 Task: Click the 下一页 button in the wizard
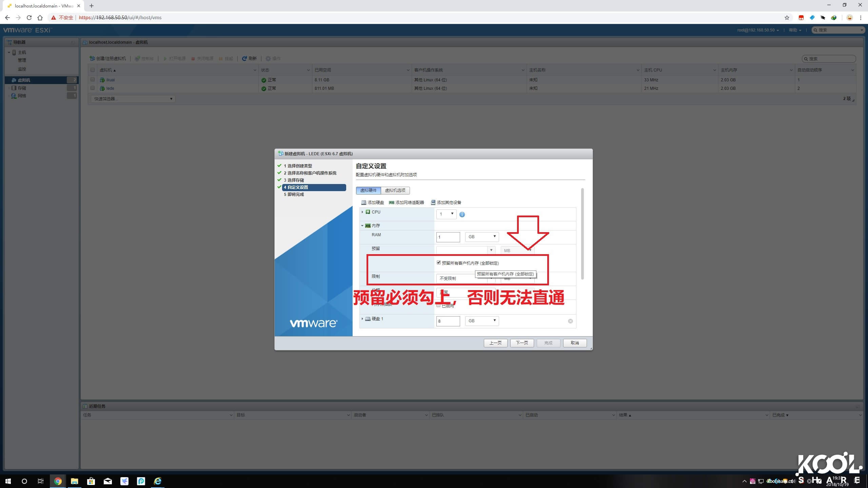(x=521, y=343)
